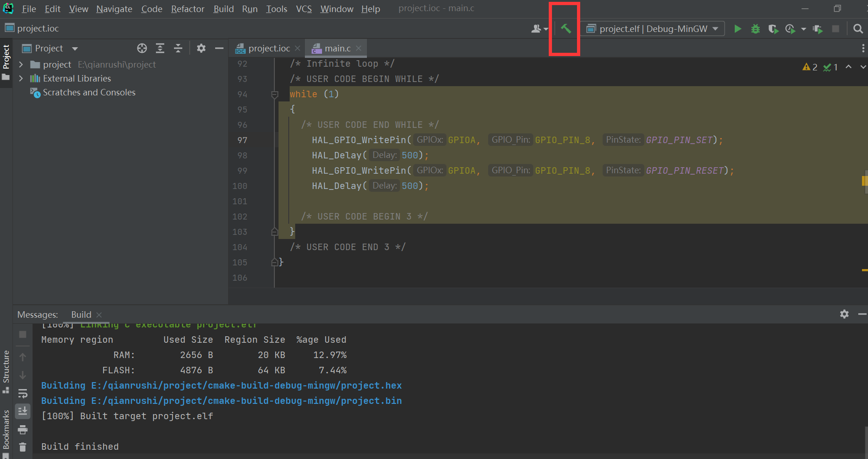Run project.elf with green play button
868x459 pixels.
point(738,29)
